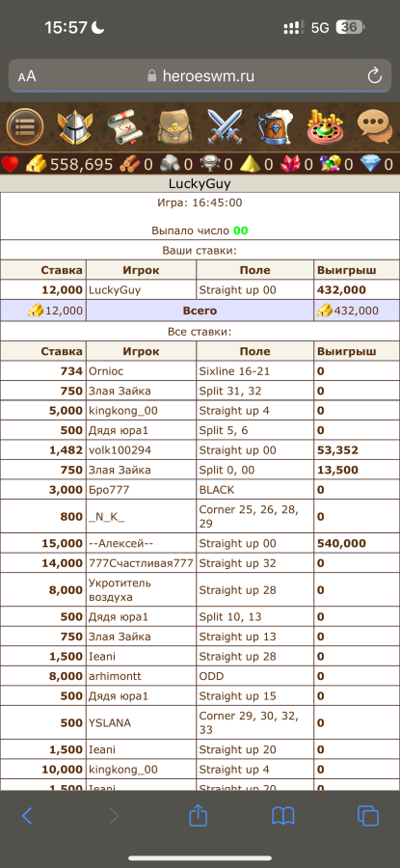Tap the crossed swords battle icon
Screen dimensions: 400x868
[x=225, y=126]
